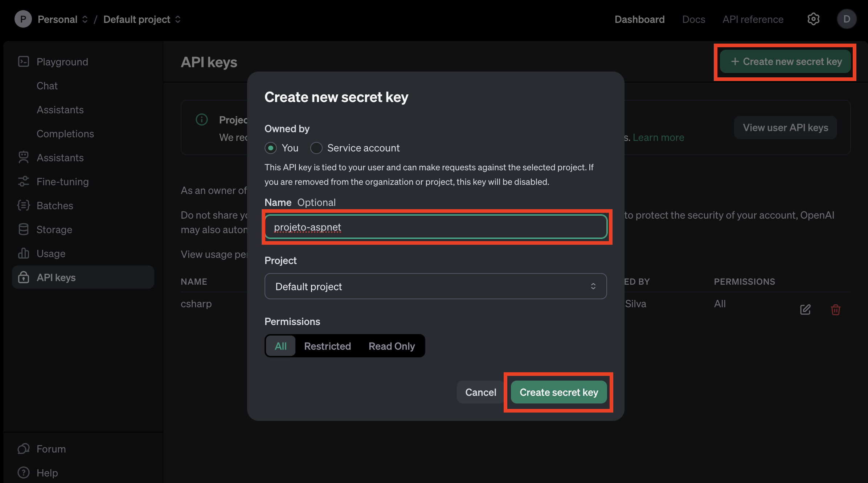Open Docs from top navigation
Screen dimensions: 868x483
(x=693, y=19)
